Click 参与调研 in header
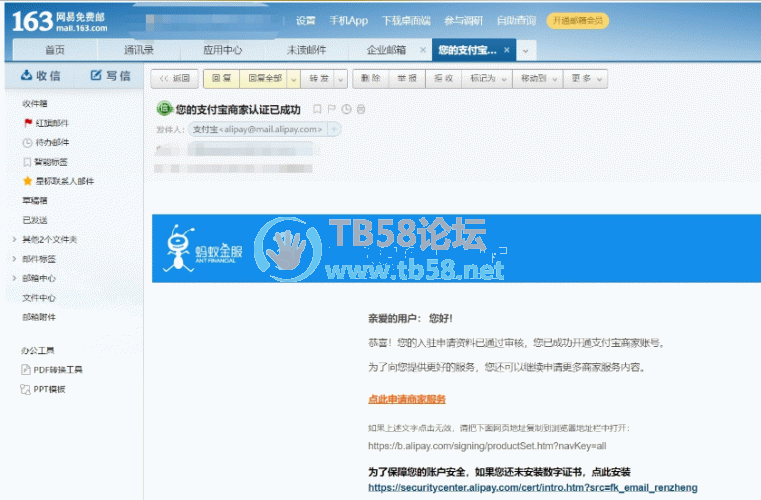The image size is (761, 500). coord(463,21)
